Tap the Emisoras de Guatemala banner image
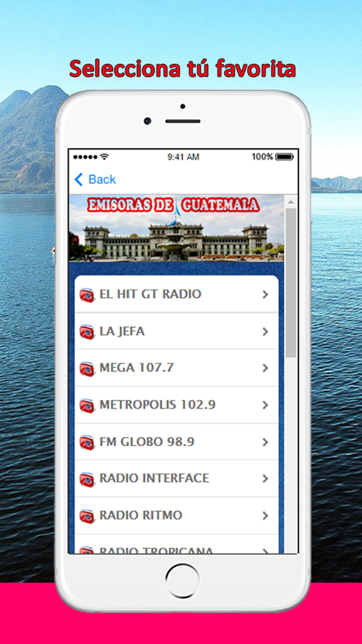 177,228
